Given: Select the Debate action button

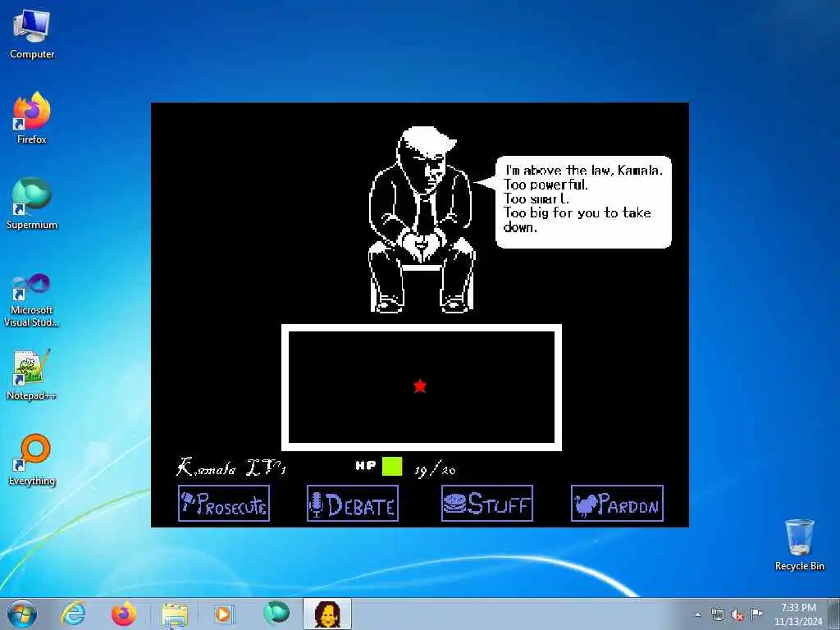Looking at the screenshot, I should point(353,503).
